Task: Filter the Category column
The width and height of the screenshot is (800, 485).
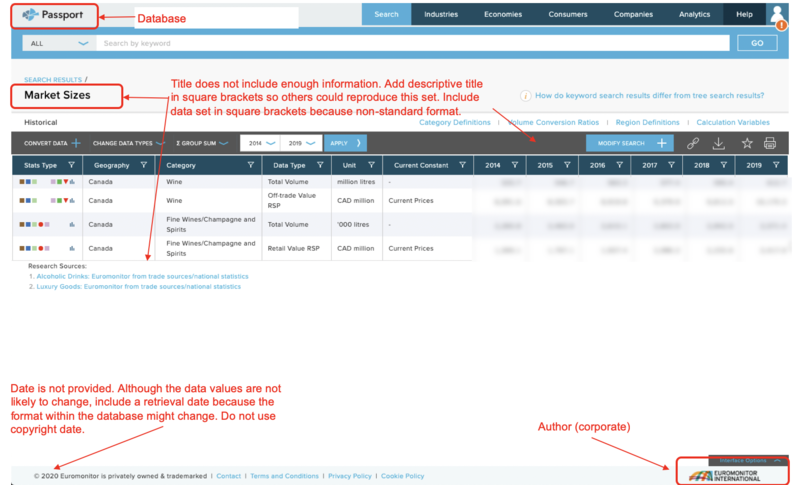Action: [251, 165]
